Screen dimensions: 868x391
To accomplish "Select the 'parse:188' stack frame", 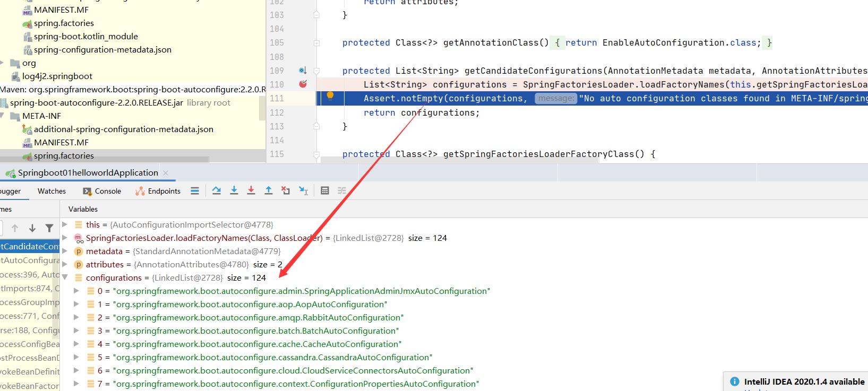I will pos(30,330).
